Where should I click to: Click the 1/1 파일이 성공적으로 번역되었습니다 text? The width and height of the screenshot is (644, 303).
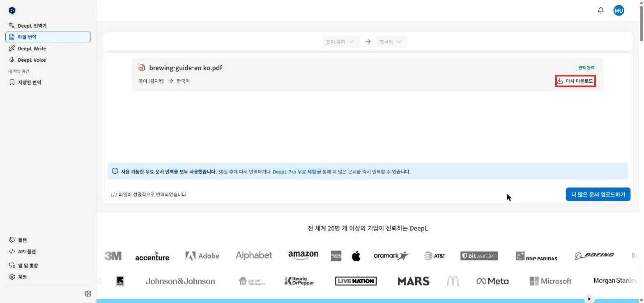coord(148,194)
